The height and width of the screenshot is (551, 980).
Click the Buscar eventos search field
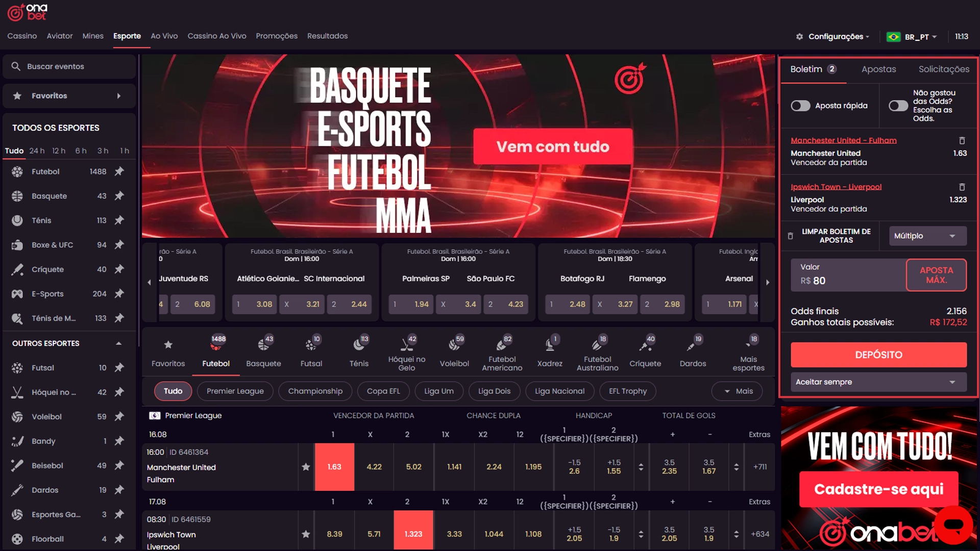pos(69,66)
